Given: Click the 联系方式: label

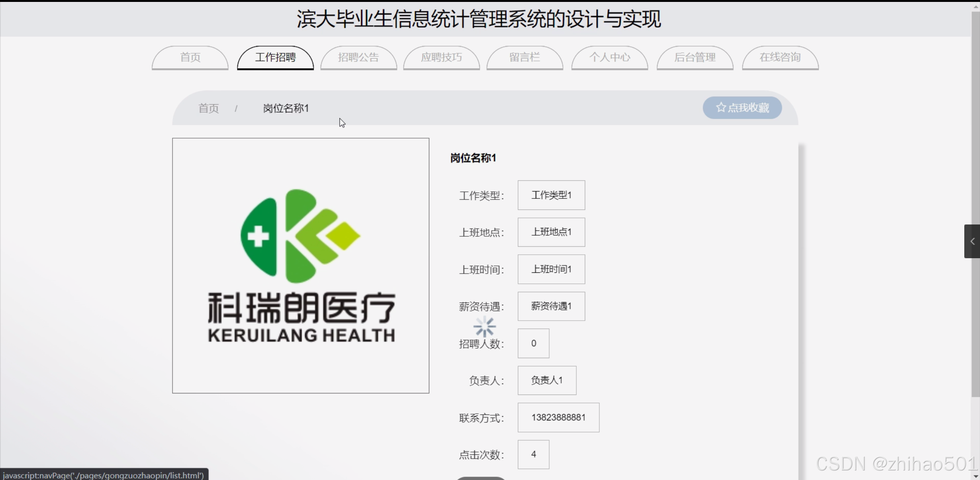Looking at the screenshot, I should [x=481, y=418].
